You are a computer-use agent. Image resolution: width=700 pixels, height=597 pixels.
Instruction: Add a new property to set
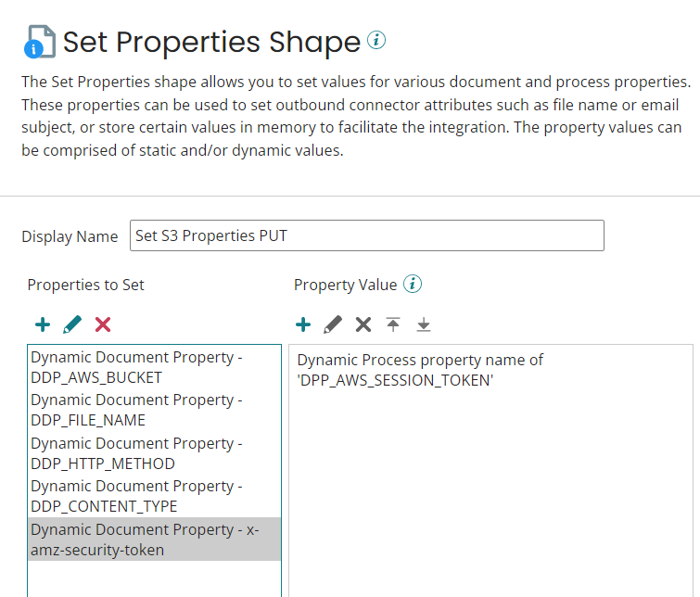[42, 324]
